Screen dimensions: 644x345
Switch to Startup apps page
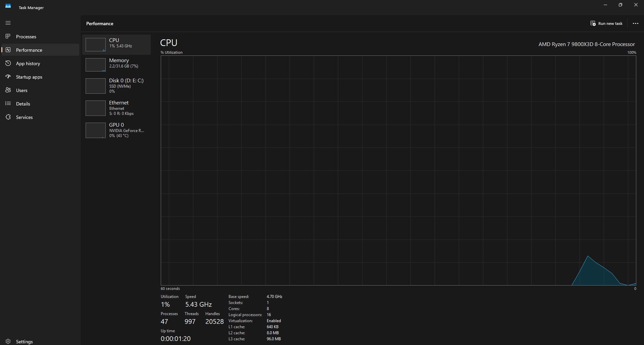[40, 77]
